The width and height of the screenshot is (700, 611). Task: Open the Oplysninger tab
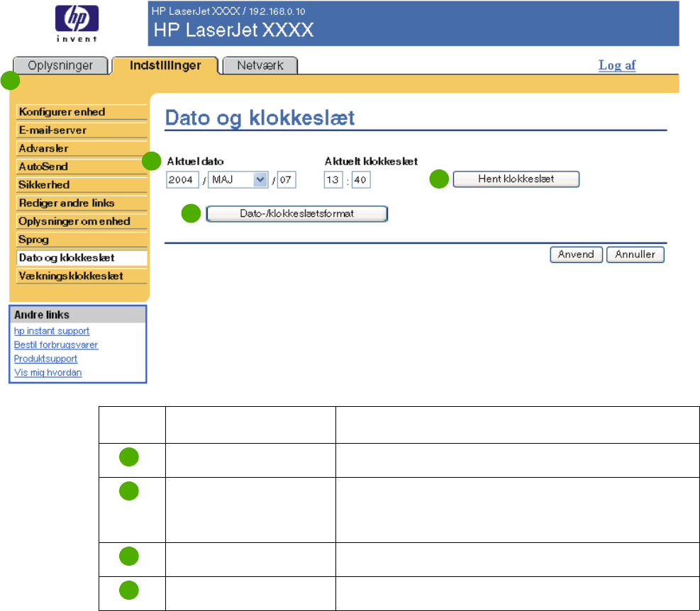(x=60, y=66)
